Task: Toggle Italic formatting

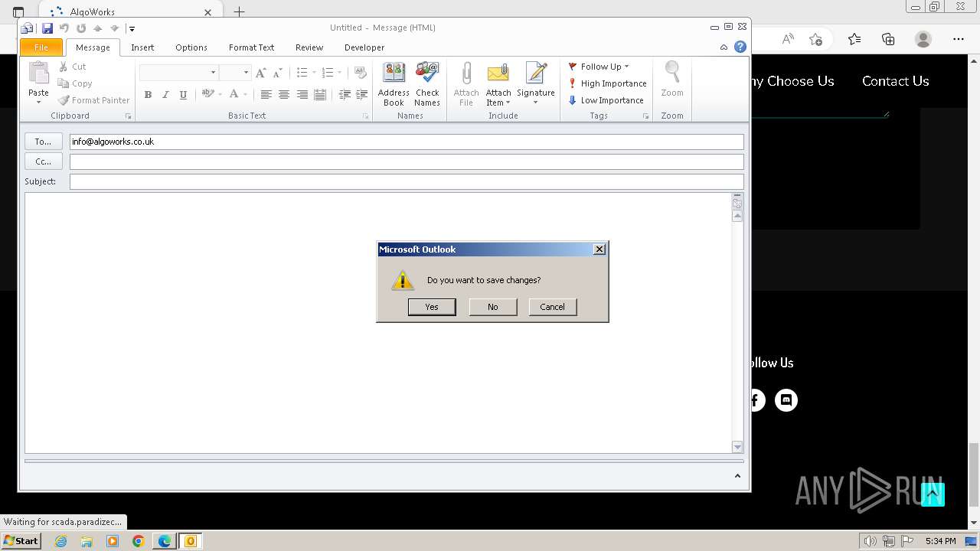Action: [x=165, y=95]
